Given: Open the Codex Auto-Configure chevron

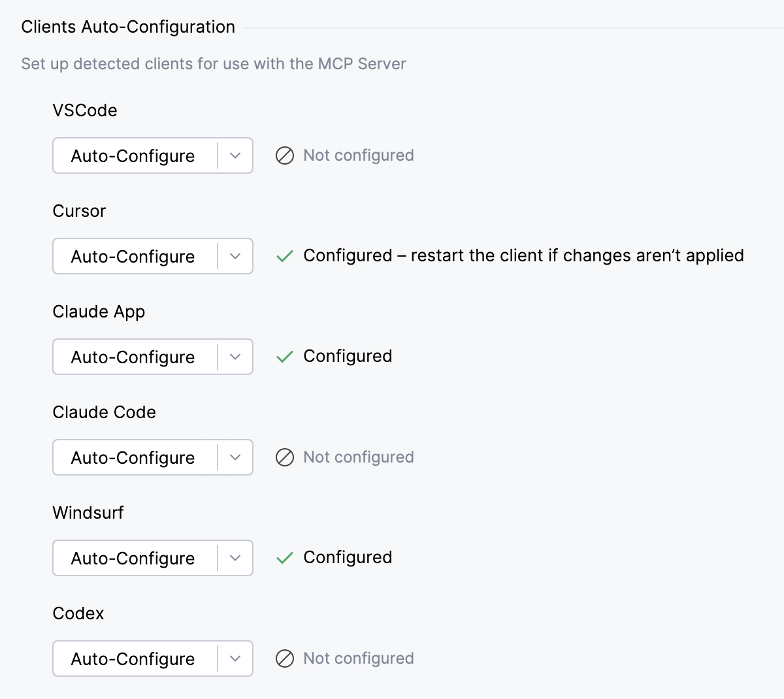Looking at the screenshot, I should tap(235, 658).
